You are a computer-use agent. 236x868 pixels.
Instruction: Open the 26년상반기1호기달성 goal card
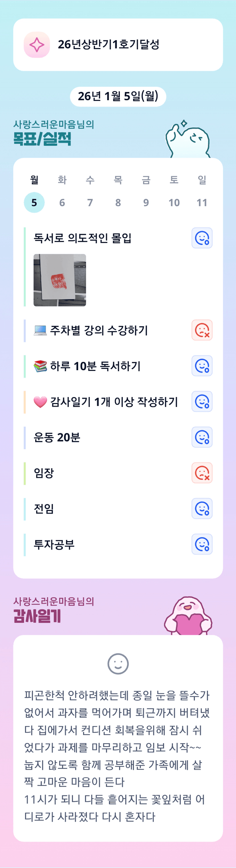click(118, 45)
